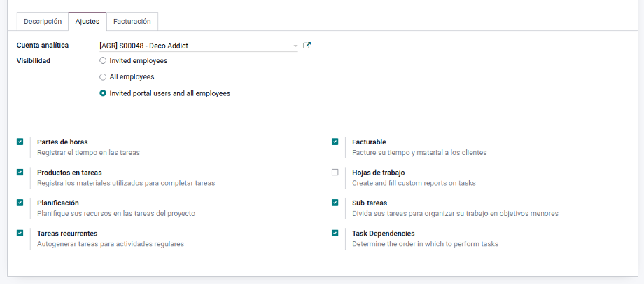Click the Hojas de trabajo setting label
644x284 pixels.
click(379, 173)
